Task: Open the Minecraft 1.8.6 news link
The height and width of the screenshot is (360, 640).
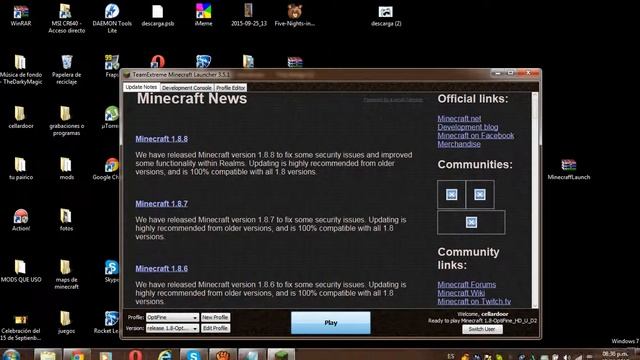Action: 162,269
